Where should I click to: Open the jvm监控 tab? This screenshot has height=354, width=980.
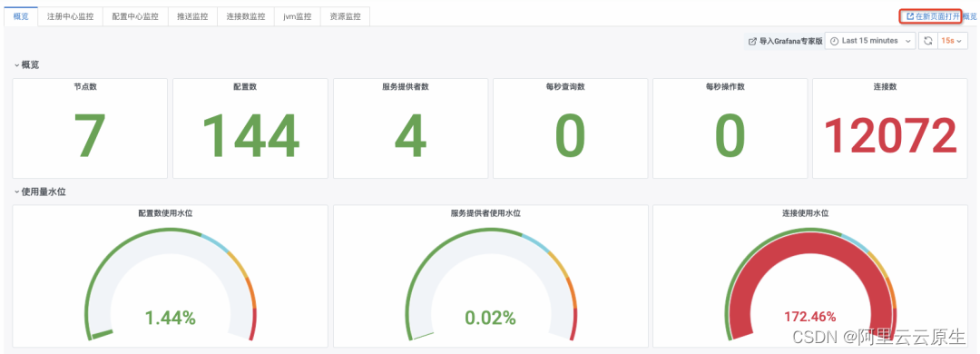pos(297,17)
